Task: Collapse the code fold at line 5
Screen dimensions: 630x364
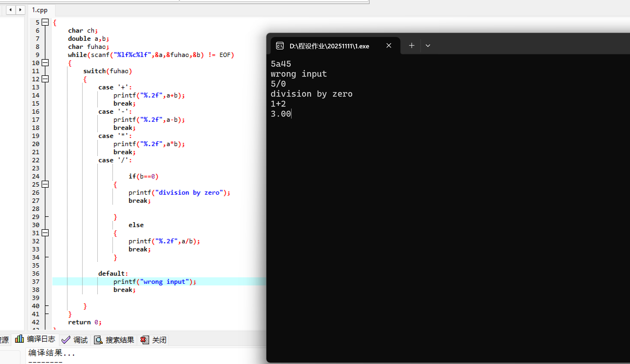Action: [x=45, y=22]
